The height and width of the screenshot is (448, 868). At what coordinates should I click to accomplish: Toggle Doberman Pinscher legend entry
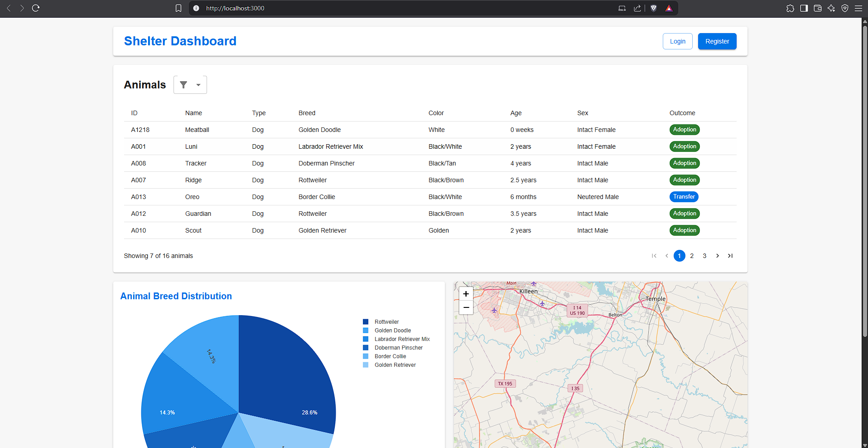click(393, 348)
